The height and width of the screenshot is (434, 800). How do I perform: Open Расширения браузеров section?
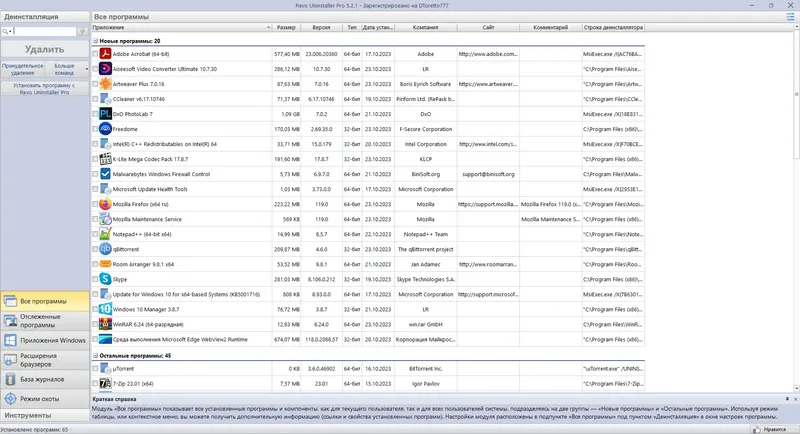coord(45,360)
